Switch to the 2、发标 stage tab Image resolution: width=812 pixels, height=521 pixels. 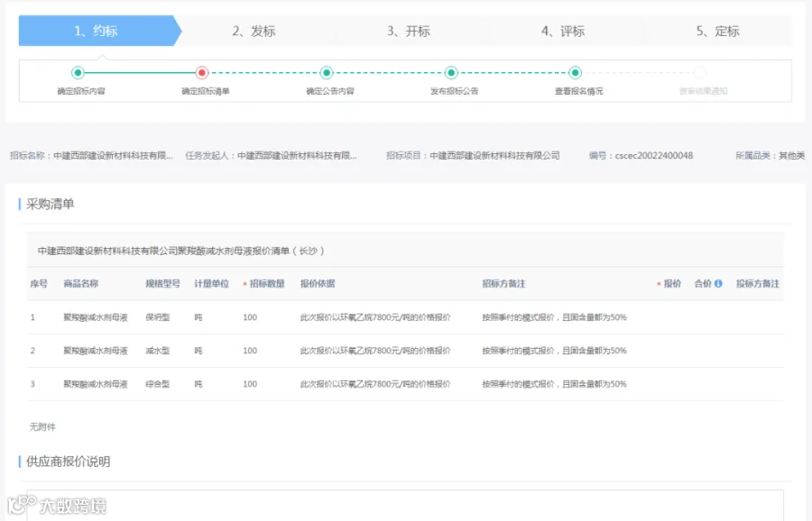[254, 31]
